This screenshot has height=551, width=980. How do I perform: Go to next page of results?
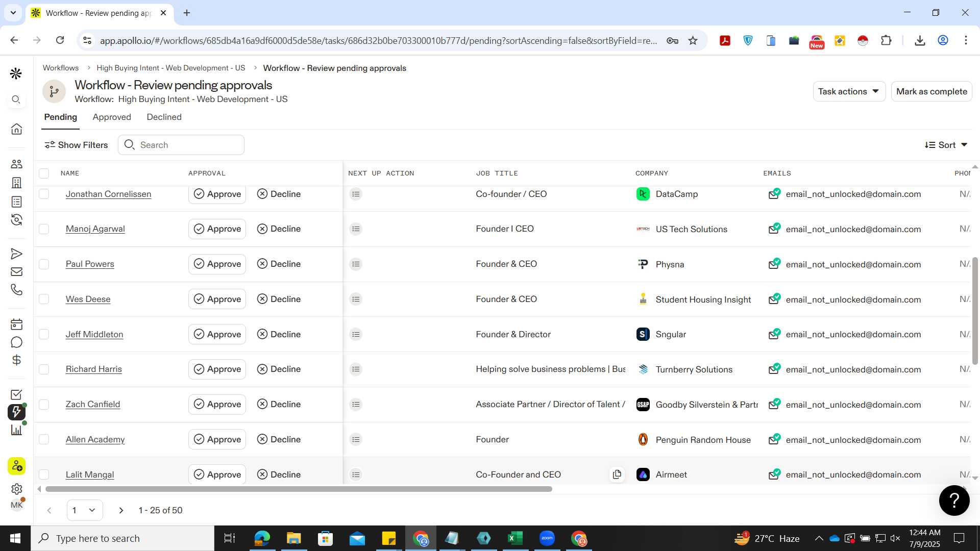pyautogui.click(x=121, y=510)
